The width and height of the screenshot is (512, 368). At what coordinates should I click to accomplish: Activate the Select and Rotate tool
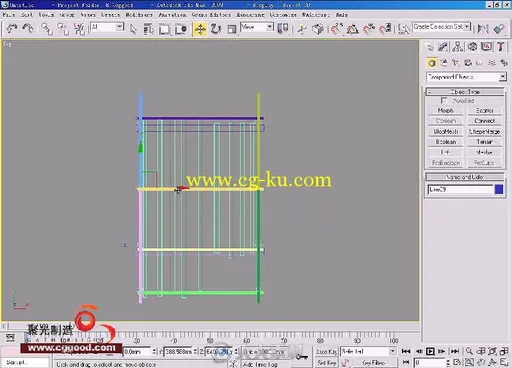pos(216,29)
